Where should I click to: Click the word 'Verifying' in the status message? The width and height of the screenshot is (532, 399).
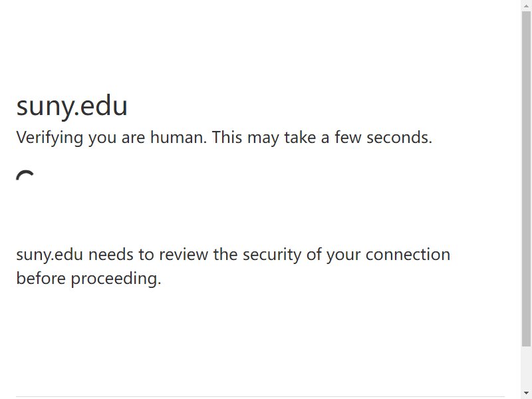pyautogui.click(x=49, y=138)
